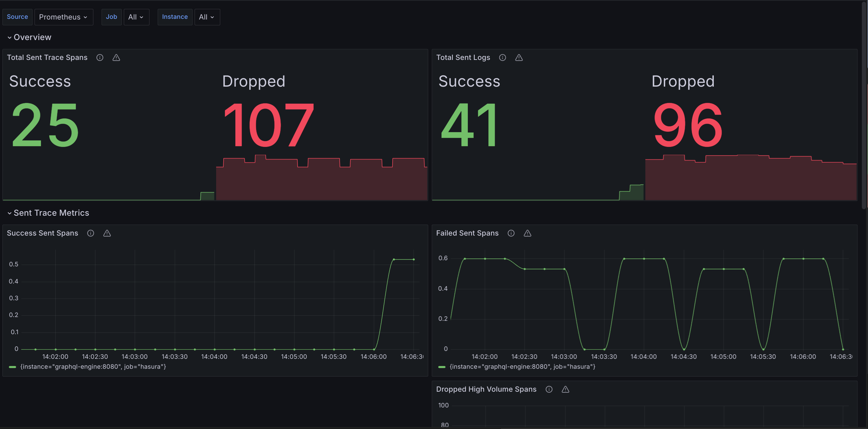Click warning icon on Failed Sent Spans
Viewport: 868px width, 429px height.
[527, 233]
